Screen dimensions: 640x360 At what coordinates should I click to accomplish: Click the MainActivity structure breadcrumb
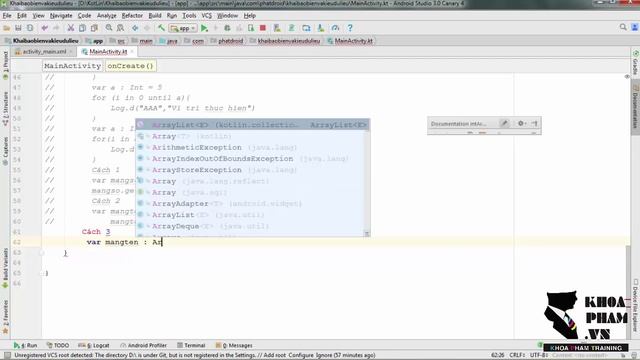72,66
